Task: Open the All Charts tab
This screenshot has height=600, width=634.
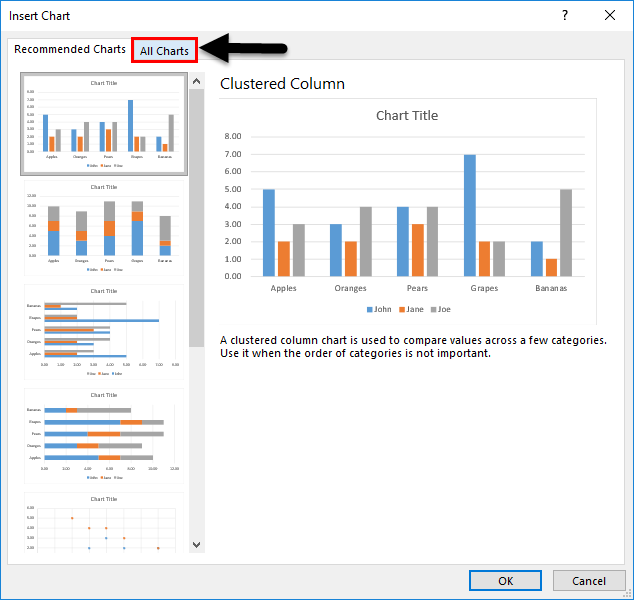Action: pos(164,51)
